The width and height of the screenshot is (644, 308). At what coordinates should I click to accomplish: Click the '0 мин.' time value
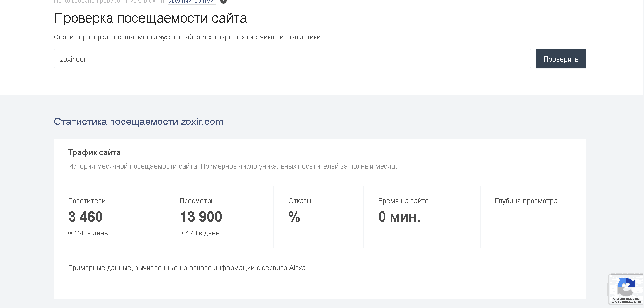(x=399, y=217)
